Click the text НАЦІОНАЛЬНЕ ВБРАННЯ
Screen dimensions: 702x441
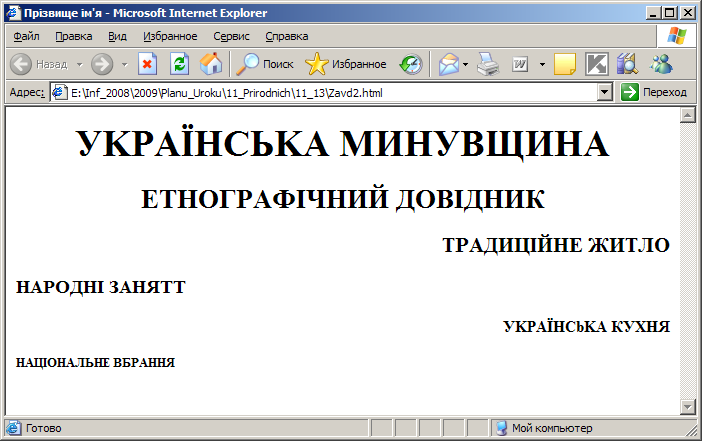[95, 362]
